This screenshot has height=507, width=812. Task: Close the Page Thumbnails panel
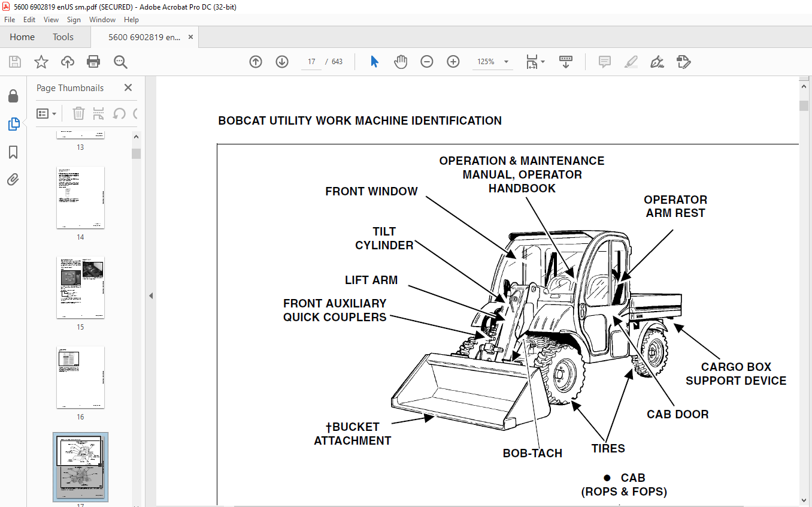[x=128, y=87]
